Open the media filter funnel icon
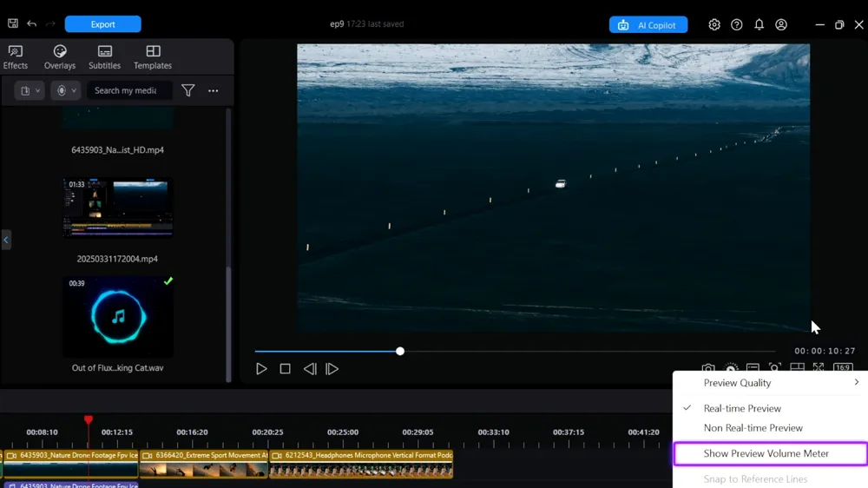 coord(188,90)
